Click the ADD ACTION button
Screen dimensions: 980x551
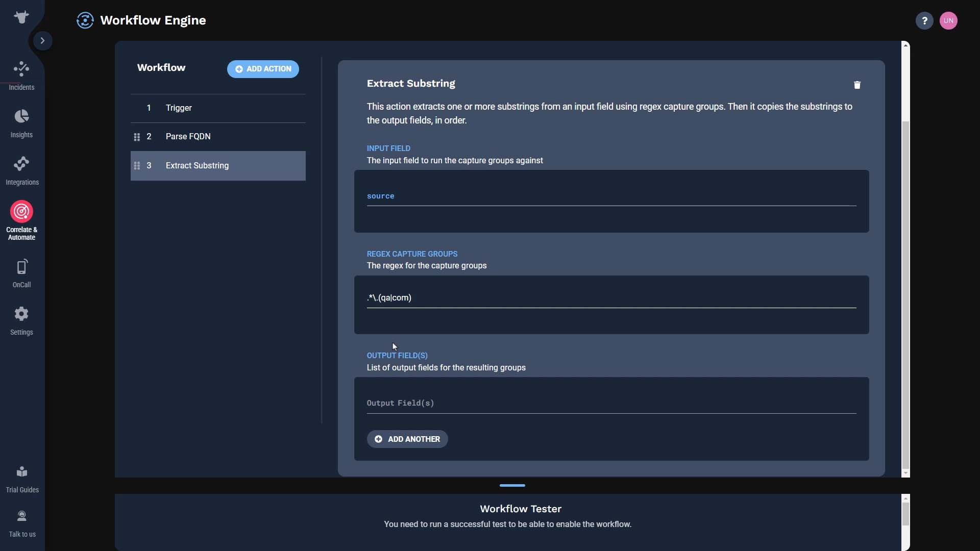(x=263, y=69)
